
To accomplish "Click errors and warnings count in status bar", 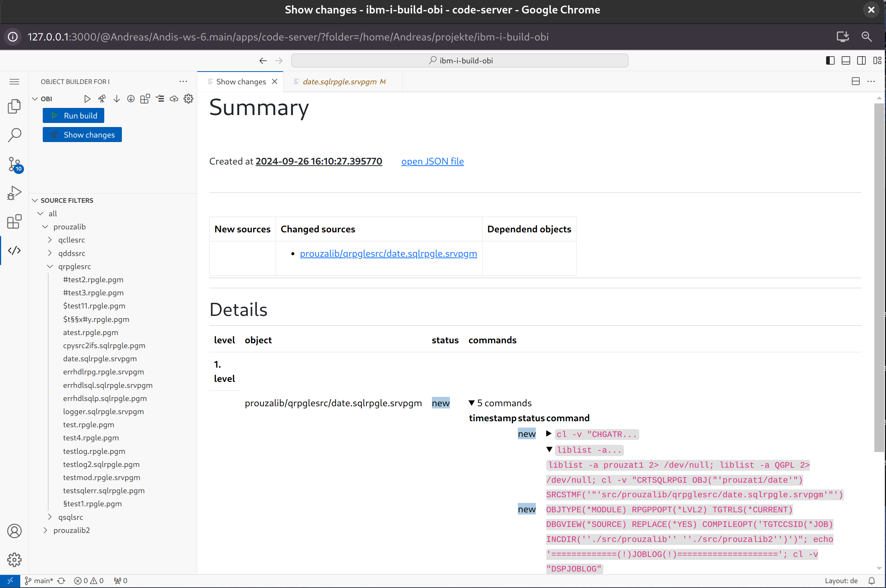I will click(x=89, y=581).
